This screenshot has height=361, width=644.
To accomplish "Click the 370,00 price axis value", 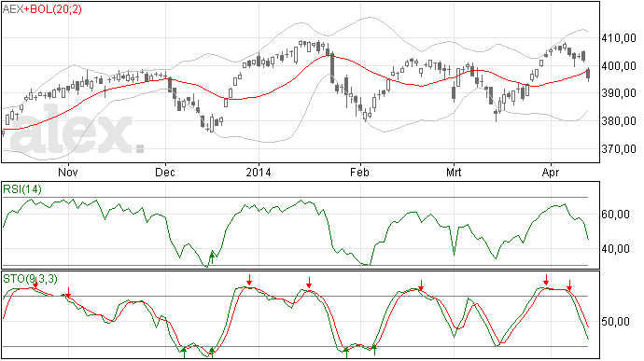I will coord(619,148).
